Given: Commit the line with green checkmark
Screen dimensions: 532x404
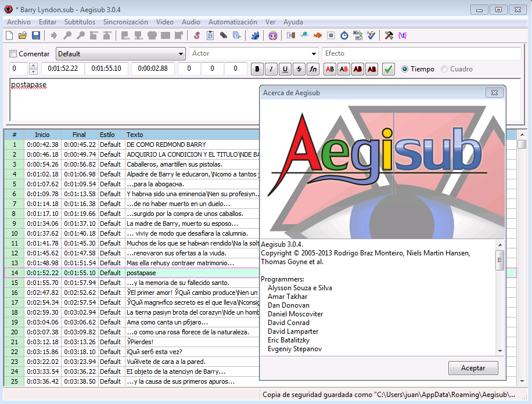Looking at the screenshot, I should pyautogui.click(x=389, y=69).
